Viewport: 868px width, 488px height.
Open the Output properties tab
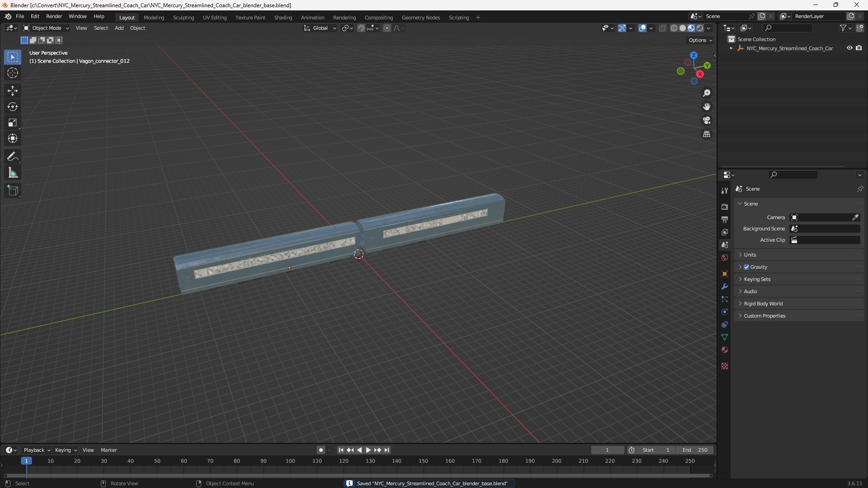[x=725, y=219]
